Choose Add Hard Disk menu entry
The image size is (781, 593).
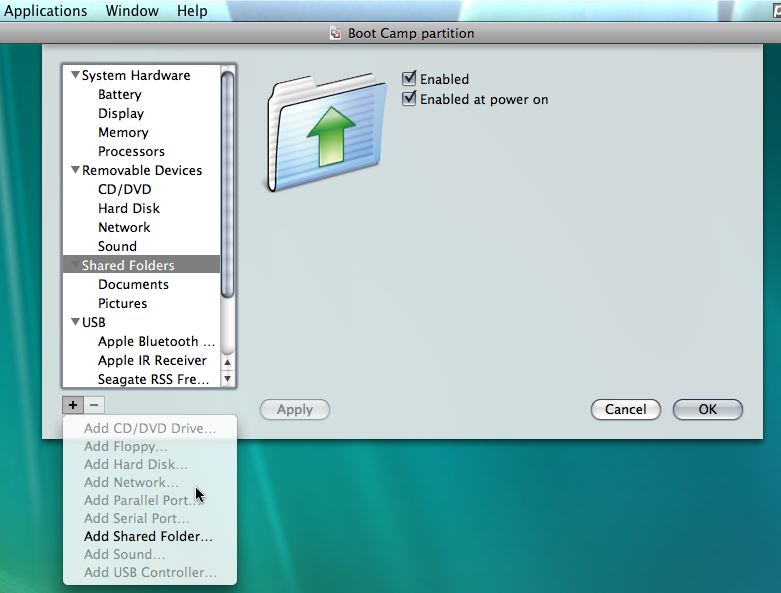pyautogui.click(x=150, y=464)
